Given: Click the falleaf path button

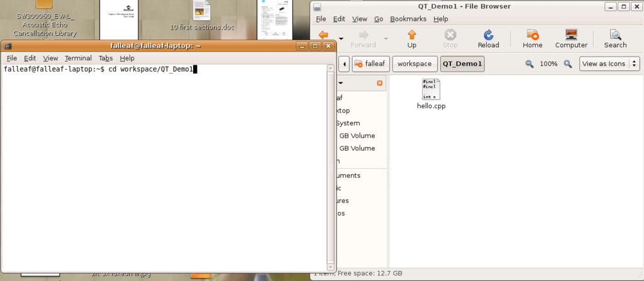Looking at the screenshot, I should click(x=371, y=63).
